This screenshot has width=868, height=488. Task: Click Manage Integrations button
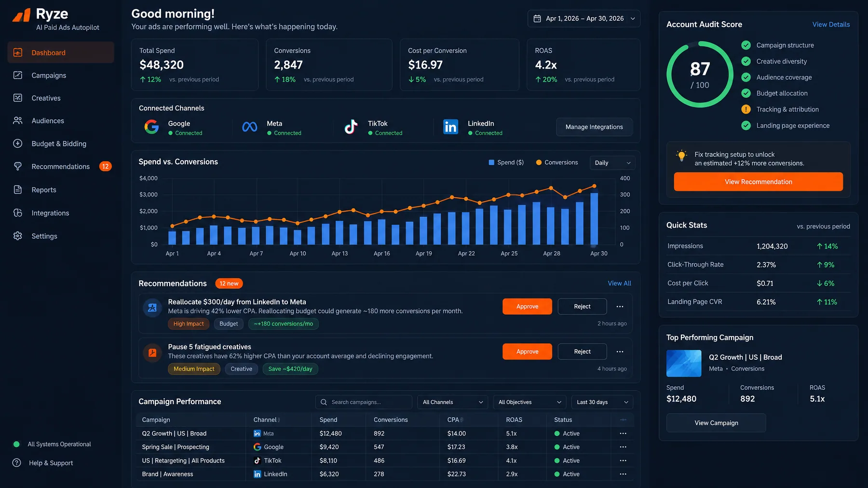pos(594,127)
